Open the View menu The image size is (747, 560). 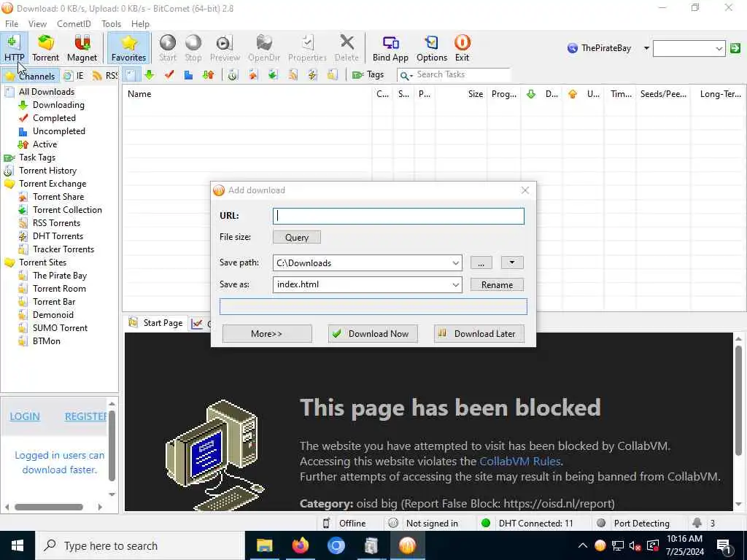37,24
